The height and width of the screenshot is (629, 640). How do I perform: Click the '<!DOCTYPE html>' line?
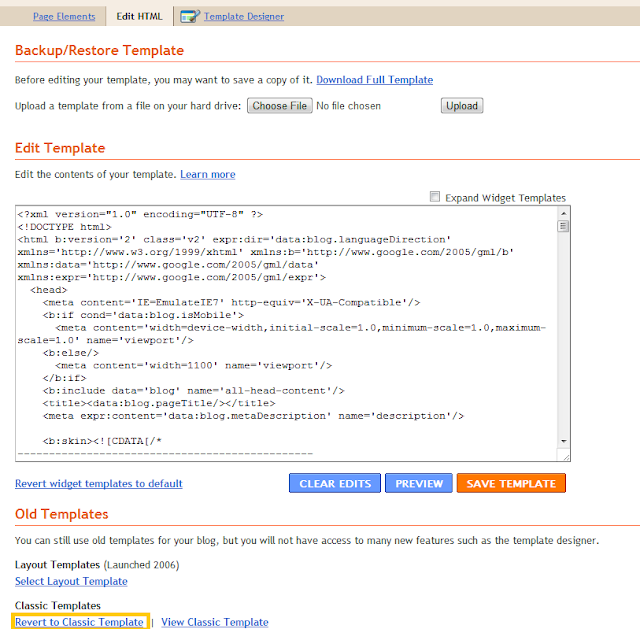(x=64, y=227)
